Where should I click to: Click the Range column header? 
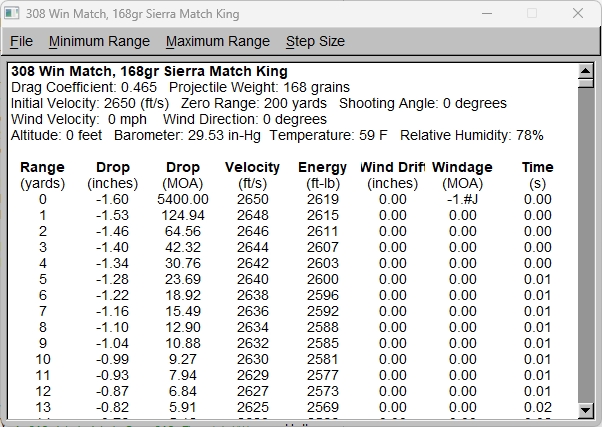(x=43, y=167)
